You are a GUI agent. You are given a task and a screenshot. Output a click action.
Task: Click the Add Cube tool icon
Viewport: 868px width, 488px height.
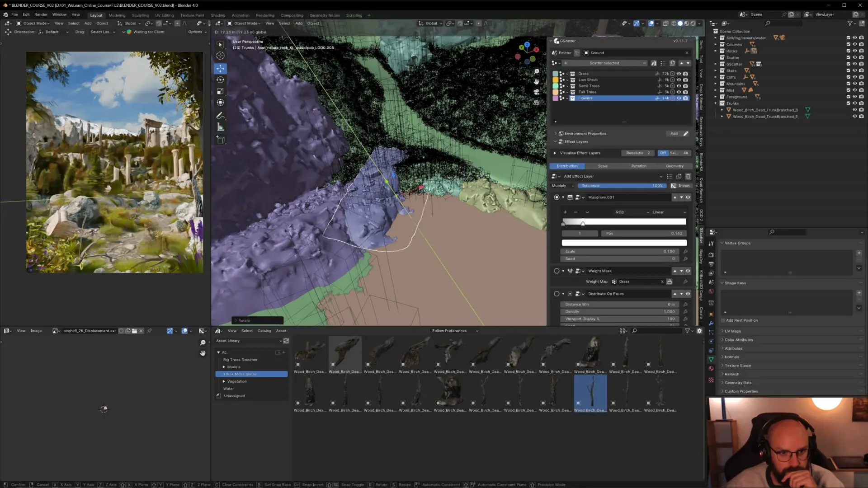point(220,140)
